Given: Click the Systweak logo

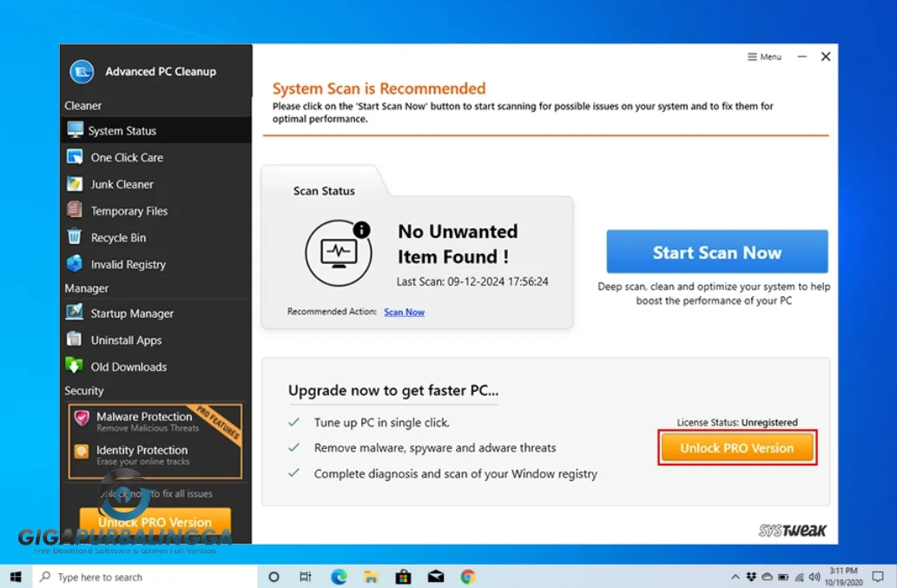Looking at the screenshot, I should (x=792, y=530).
